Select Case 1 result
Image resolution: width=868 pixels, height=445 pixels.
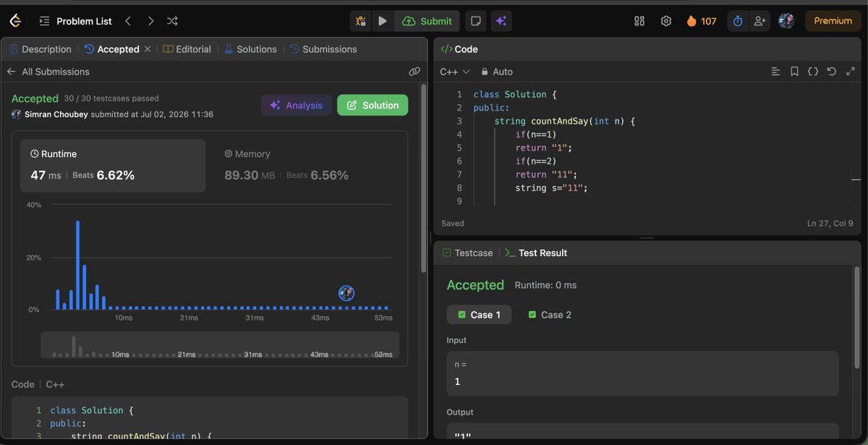point(479,315)
